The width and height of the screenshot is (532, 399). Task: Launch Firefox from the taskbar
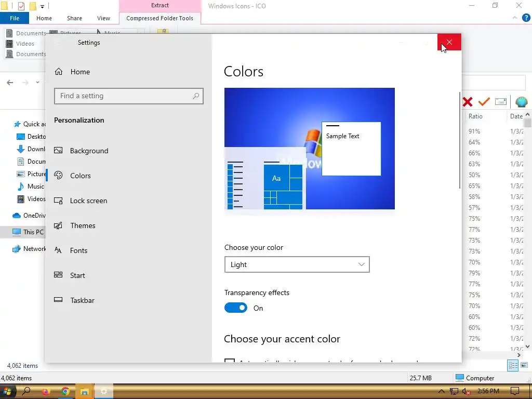coord(46,392)
